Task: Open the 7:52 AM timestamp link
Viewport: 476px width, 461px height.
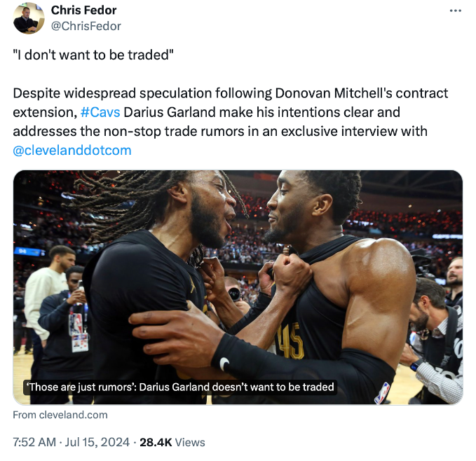Action: 34,442
